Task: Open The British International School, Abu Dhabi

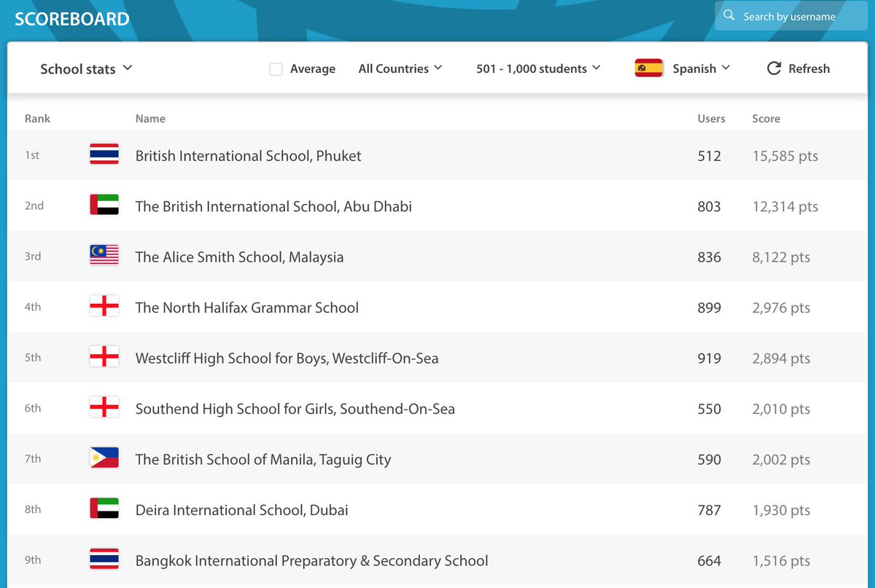Action: point(273,206)
